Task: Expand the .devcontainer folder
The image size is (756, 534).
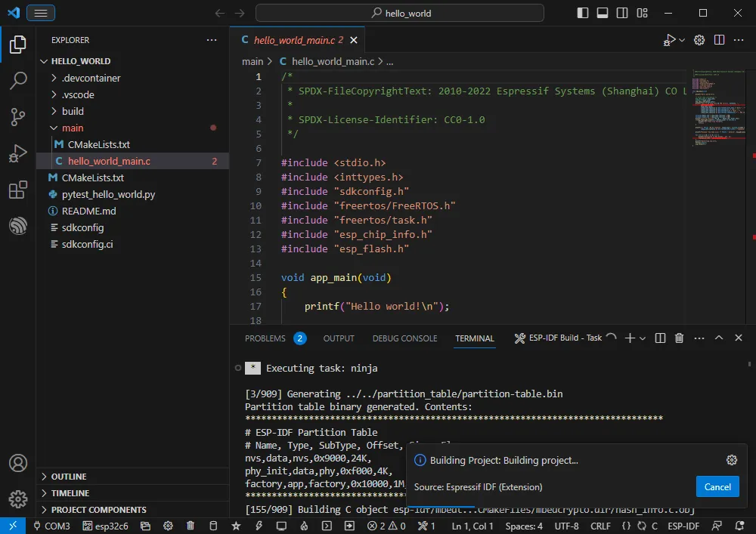Action: tap(91, 78)
